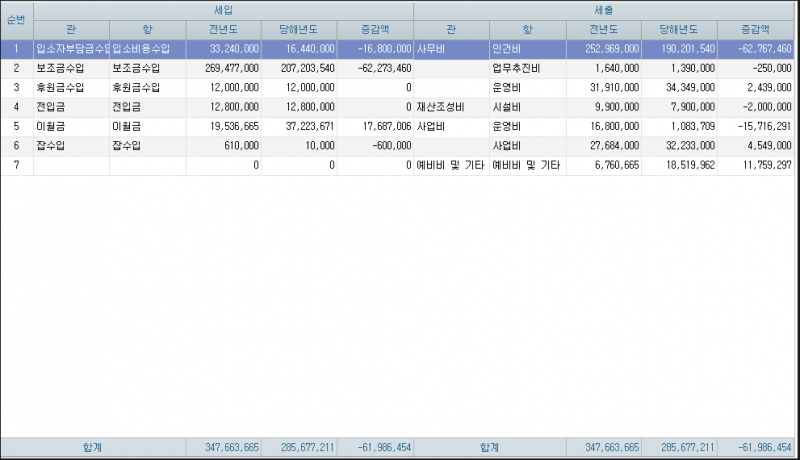The height and width of the screenshot is (460, 800).
Task: Click the 27,684,000 value
Action: point(614,146)
